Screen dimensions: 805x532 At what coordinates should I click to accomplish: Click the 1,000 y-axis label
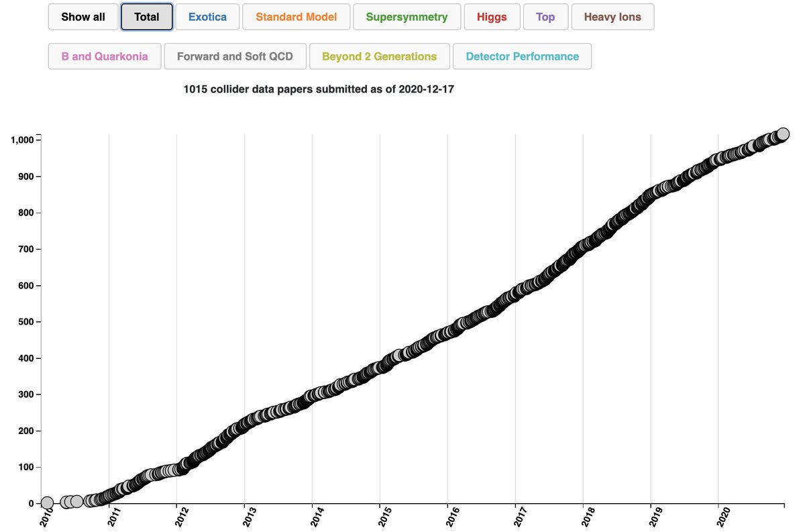[x=21, y=140]
